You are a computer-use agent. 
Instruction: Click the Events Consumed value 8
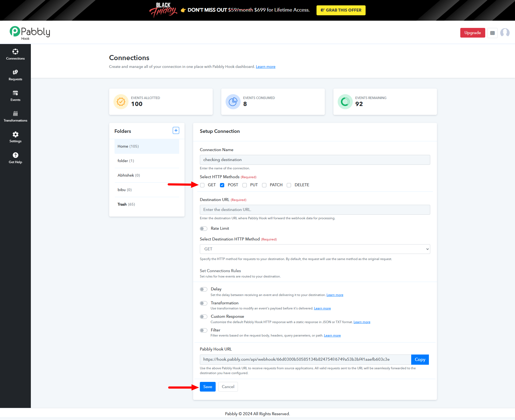pyautogui.click(x=245, y=104)
